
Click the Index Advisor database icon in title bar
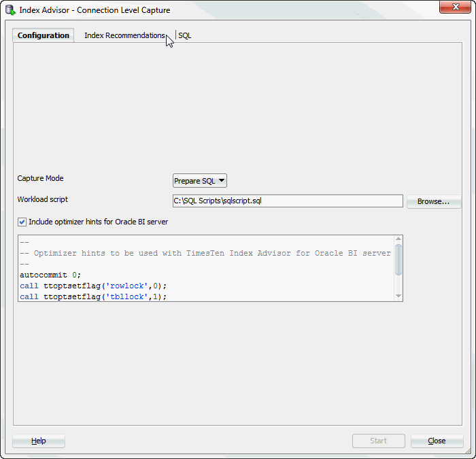[x=10, y=10]
